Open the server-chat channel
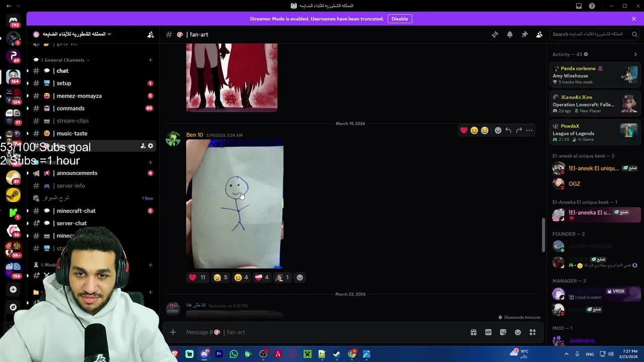Screen dimensions: 644x362 pyautogui.click(x=93, y=223)
